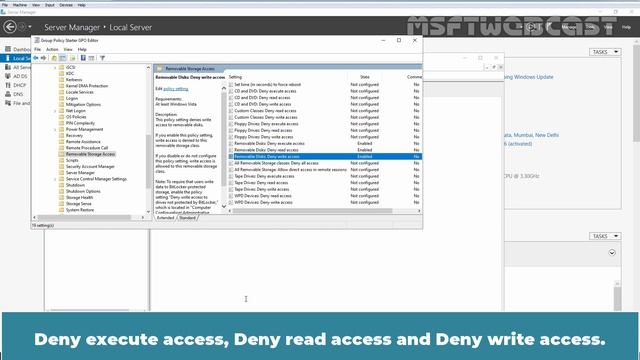Select Tape Drives: Deny execute access row
640x360 pixels.
click(x=325, y=176)
